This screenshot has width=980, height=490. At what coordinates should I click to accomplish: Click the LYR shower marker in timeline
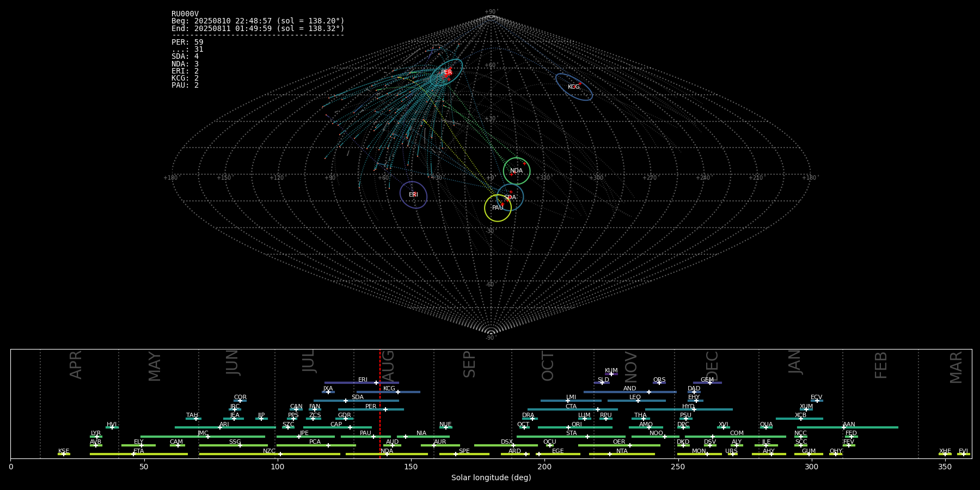point(97,437)
